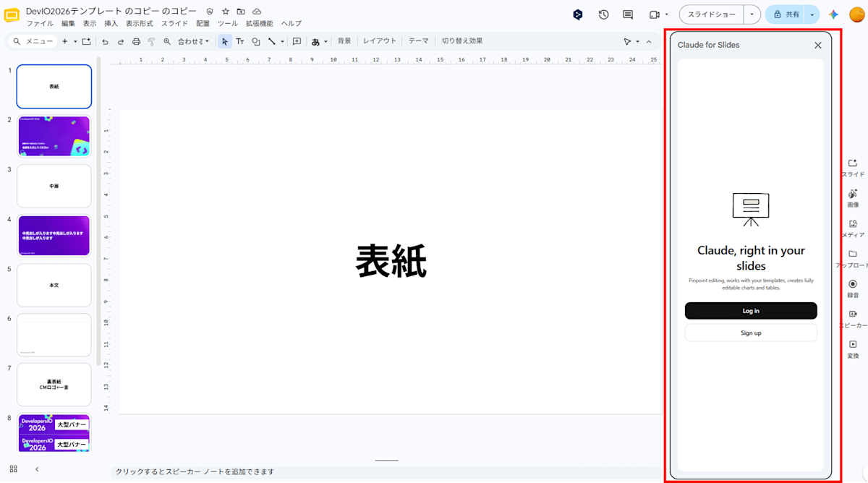This screenshot has height=483, width=868.
Task: Select the line tool icon
Action: pyautogui.click(x=272, y=42)
